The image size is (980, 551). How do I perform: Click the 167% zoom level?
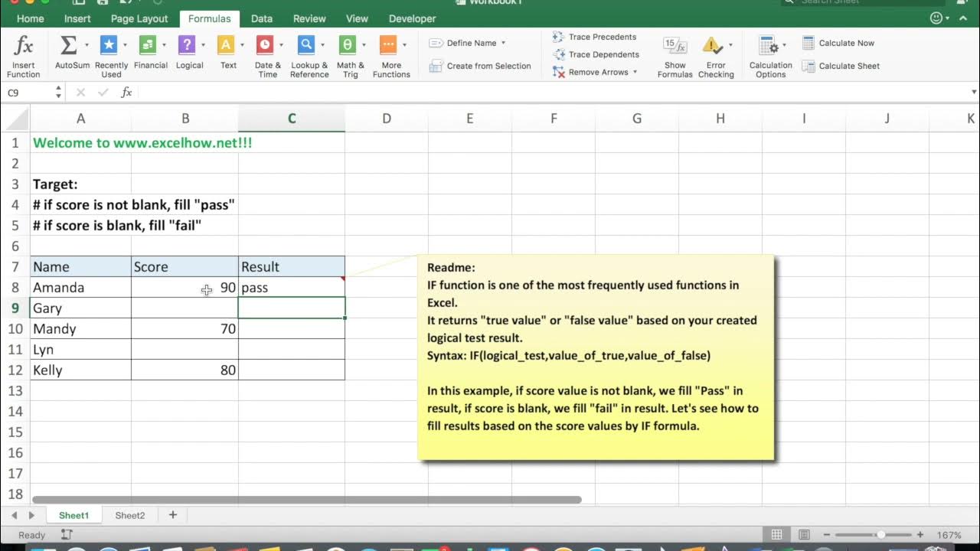[949, 535]
